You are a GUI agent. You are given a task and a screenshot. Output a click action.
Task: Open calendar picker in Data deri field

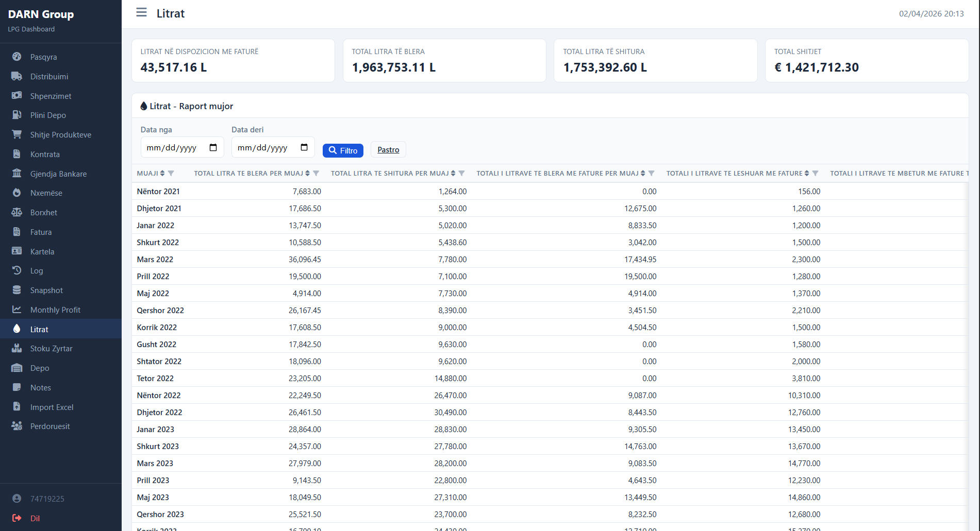(304, 148)
